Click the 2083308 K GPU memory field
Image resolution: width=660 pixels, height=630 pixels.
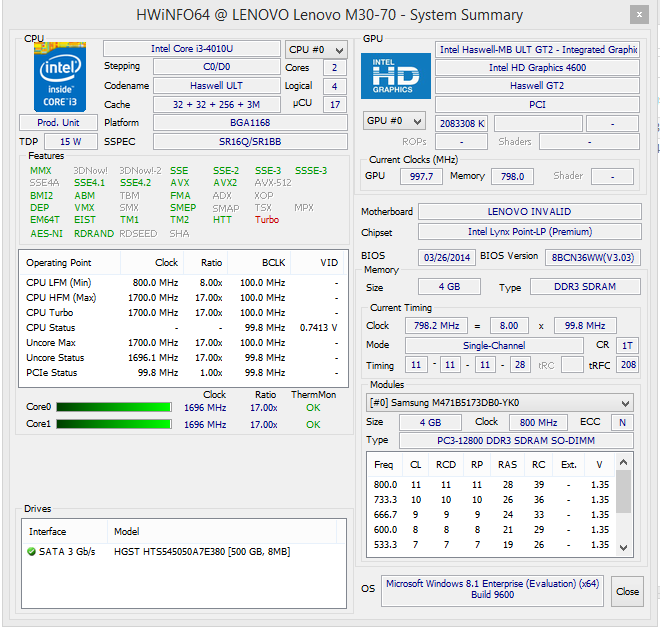461,123
